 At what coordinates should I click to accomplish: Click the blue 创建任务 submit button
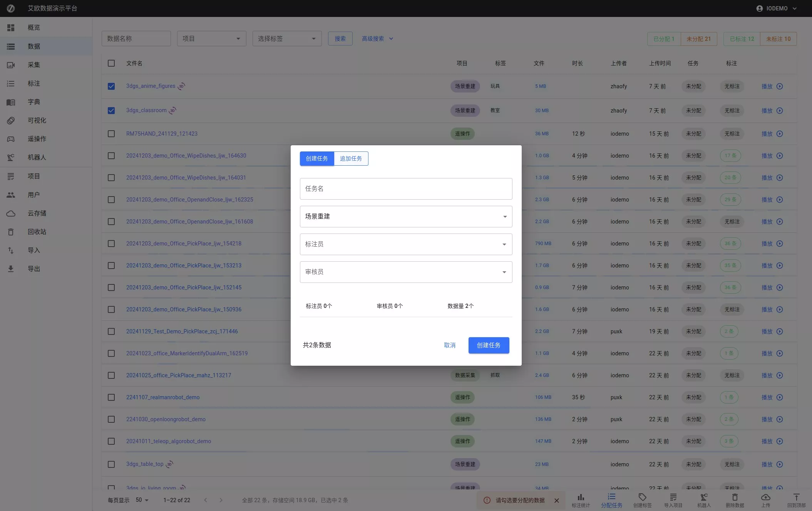(489, 345)
